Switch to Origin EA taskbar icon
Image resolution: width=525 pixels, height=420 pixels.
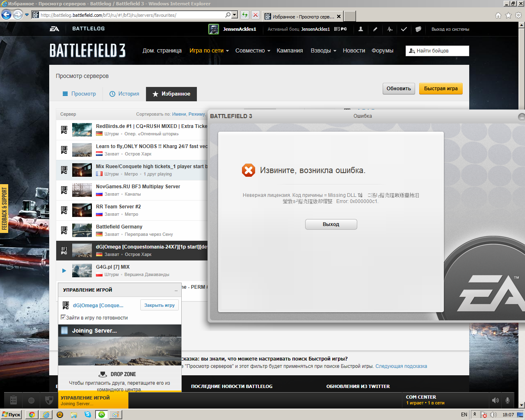[x=101, y=415]
